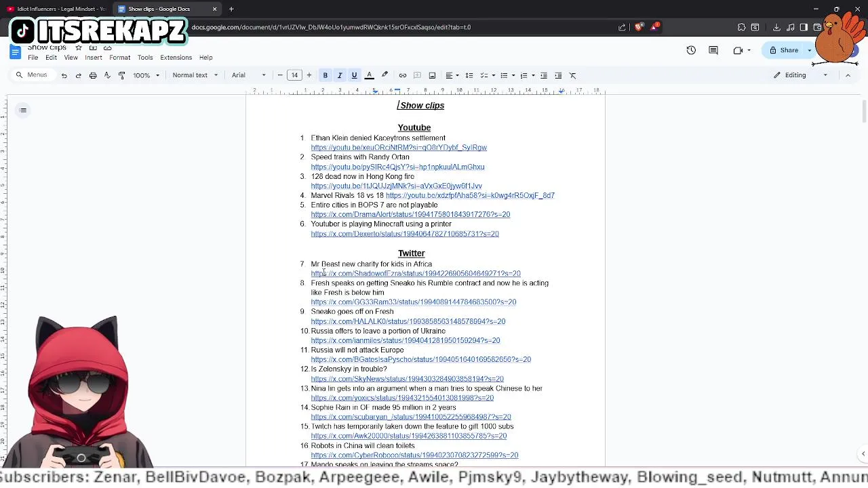
Task: Click the Brave Rewards triangle icon
Action: [655, 27]
